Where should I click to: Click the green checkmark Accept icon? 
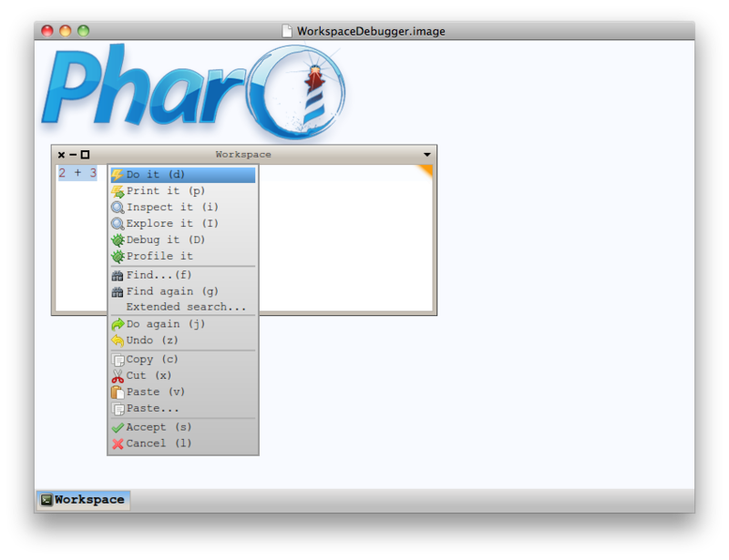(118, 428)
